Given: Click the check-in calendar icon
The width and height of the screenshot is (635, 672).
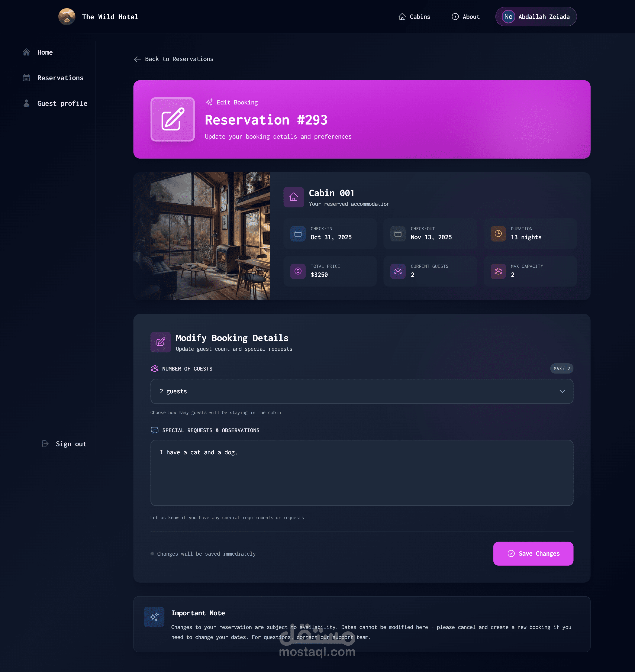Looking at the screenshot, I should click(x=298, y=233).
